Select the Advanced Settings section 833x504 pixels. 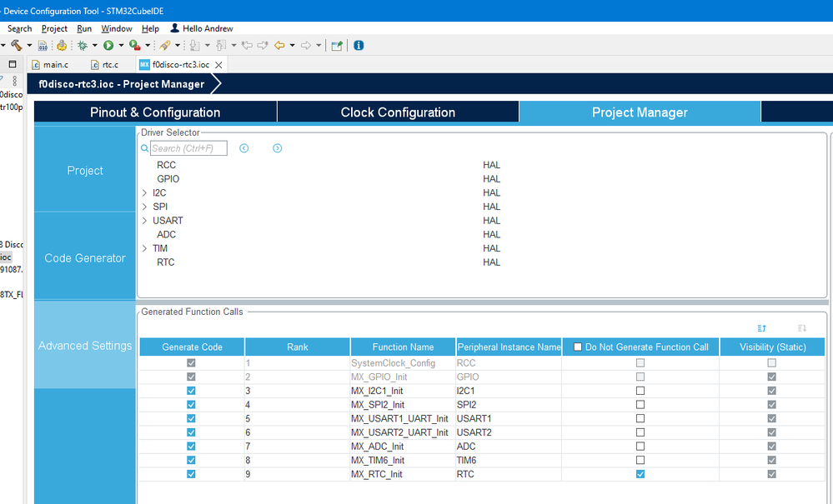coord(85,346)
